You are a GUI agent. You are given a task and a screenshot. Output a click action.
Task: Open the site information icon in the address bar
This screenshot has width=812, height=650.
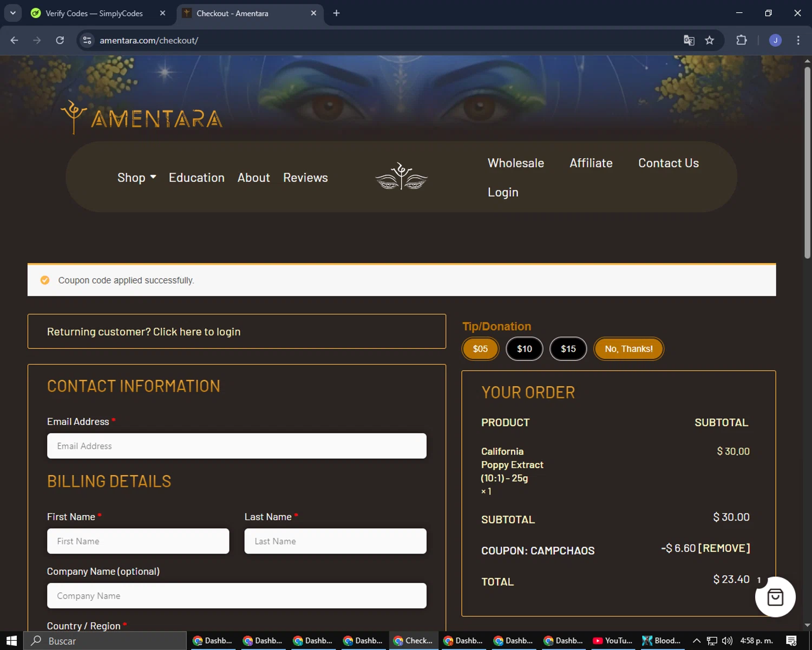[87, 40]
